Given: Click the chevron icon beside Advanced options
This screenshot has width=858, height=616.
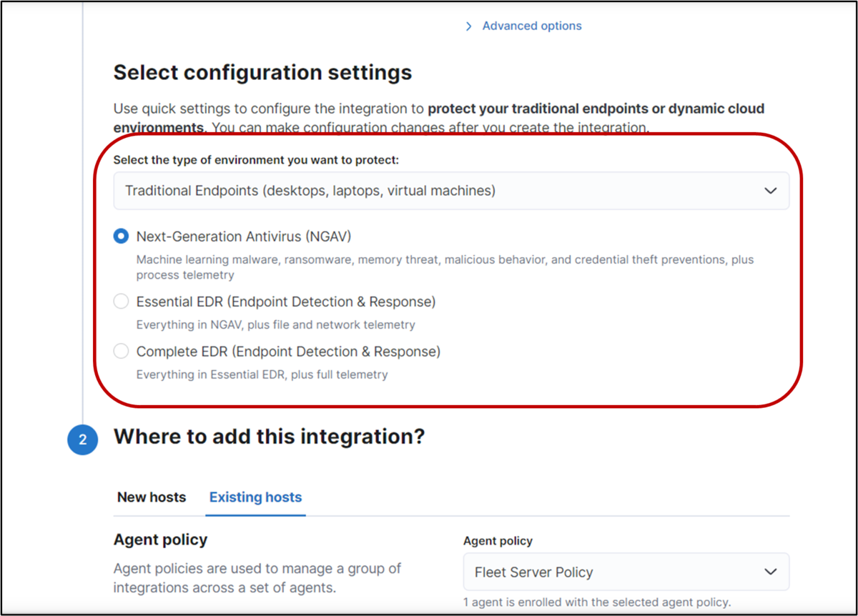Looking at the screenshot, I should click(x=469, y=26).
